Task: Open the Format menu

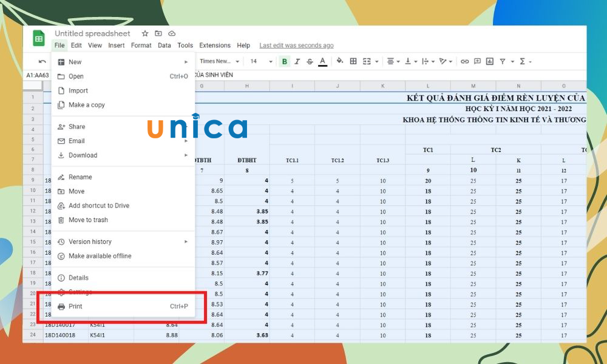Action: [141, 45]
